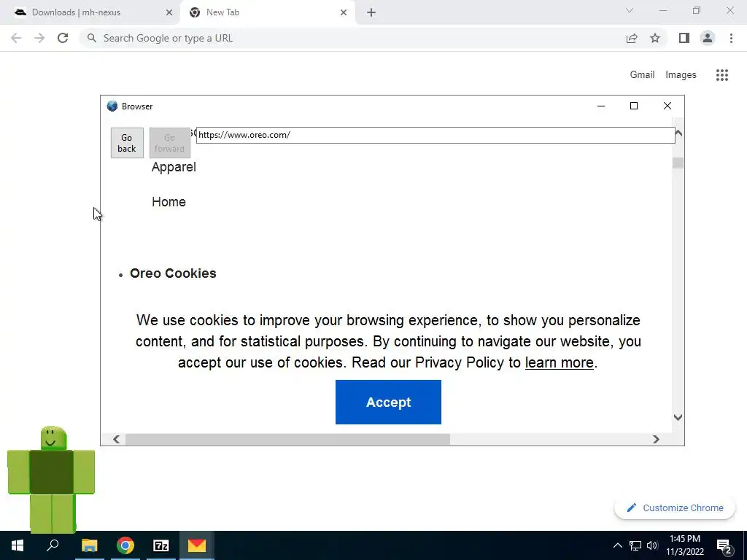Open tab search chevron in Chrome
The height and width of the screenshot is (560, 747).
click(x=630, y=10)
